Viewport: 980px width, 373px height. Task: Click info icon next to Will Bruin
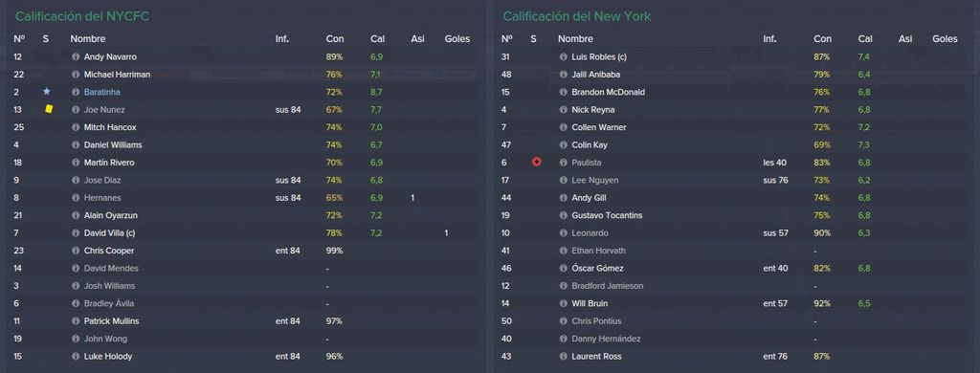click(563, 303)
